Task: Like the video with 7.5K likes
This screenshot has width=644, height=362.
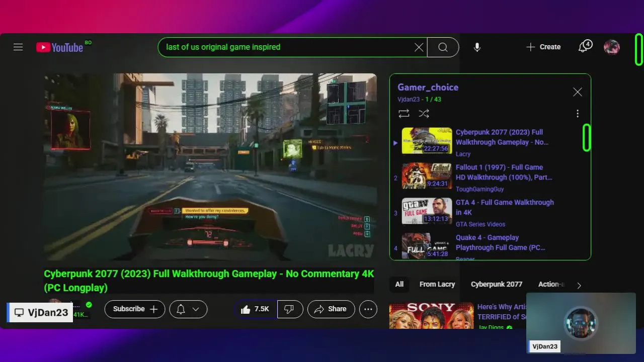Action: click(x=256, y=309)
